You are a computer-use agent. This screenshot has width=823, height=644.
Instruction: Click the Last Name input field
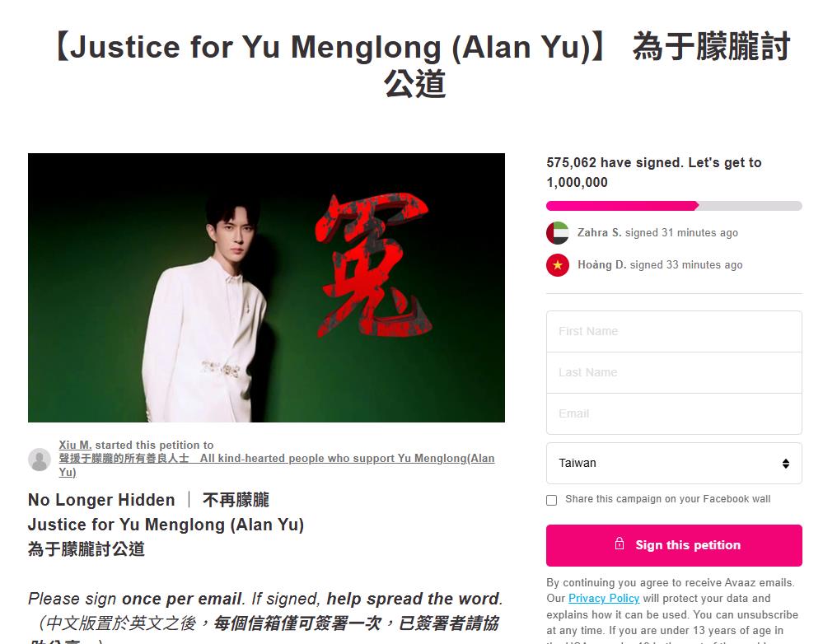point(674,373)
